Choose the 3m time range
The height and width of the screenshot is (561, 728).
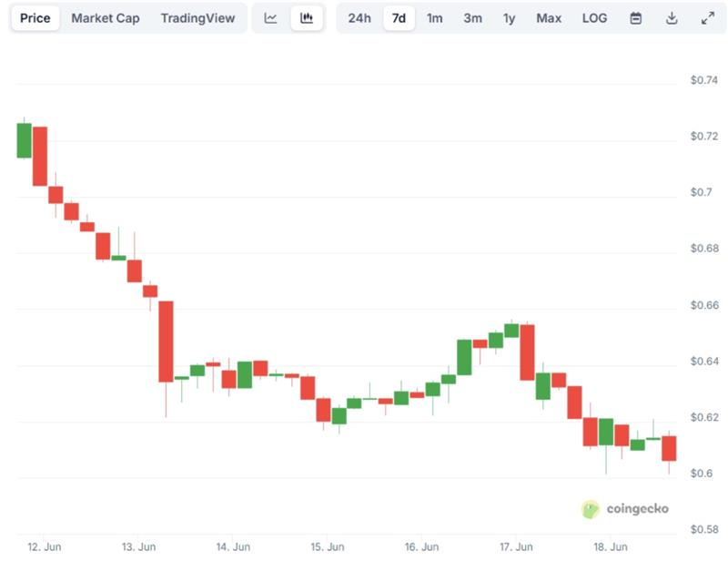(x=472, y=18)
